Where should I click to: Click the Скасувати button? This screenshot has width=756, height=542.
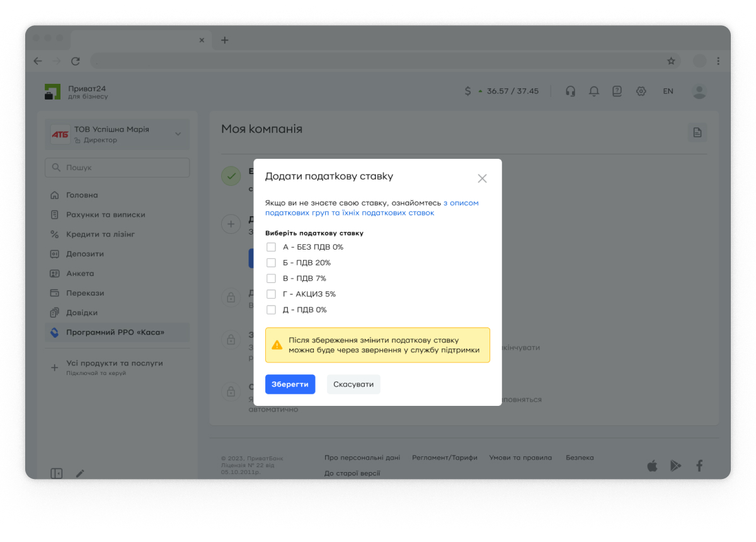coord(353,384)
